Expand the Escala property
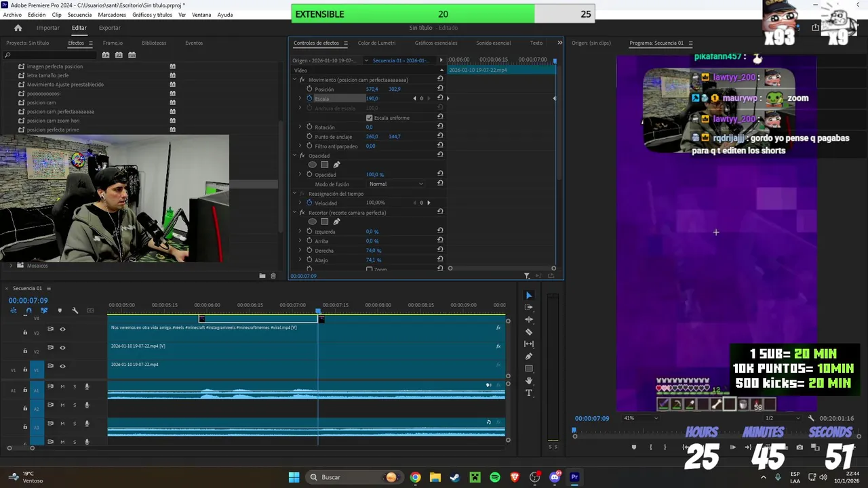868x488 pixels. click(300, 98)
